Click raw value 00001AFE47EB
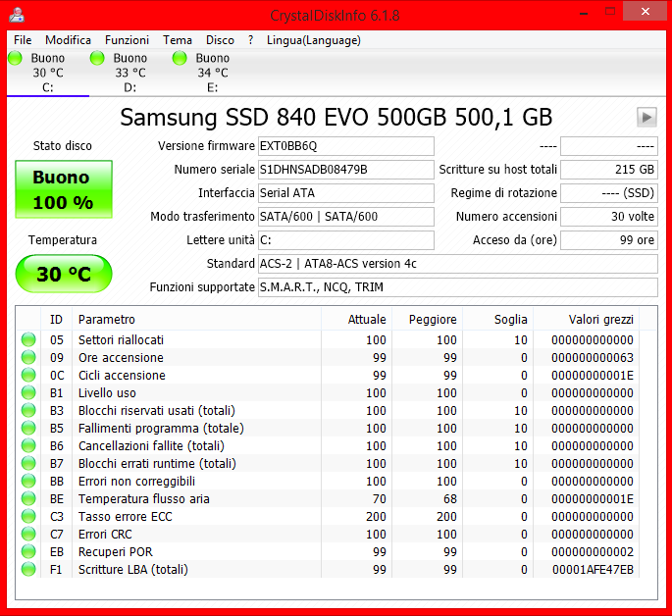The height and width of the screenshot is (616, 672). click(x=593, y=569)
